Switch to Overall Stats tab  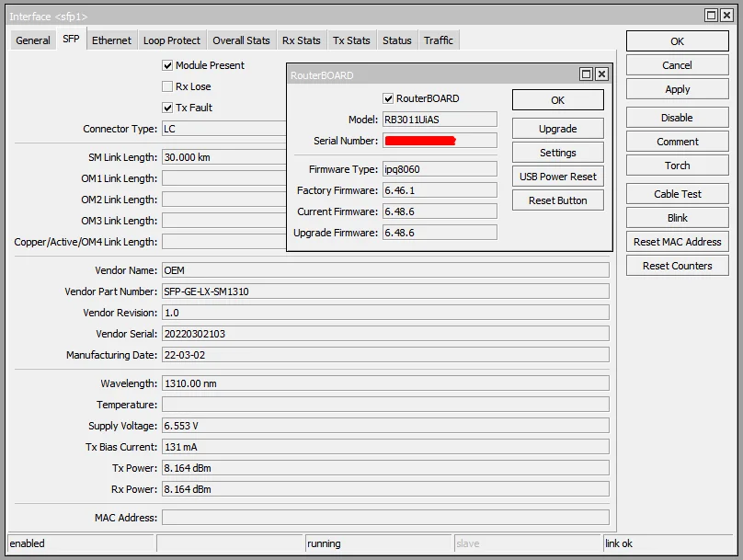click(x=241, y=40)
